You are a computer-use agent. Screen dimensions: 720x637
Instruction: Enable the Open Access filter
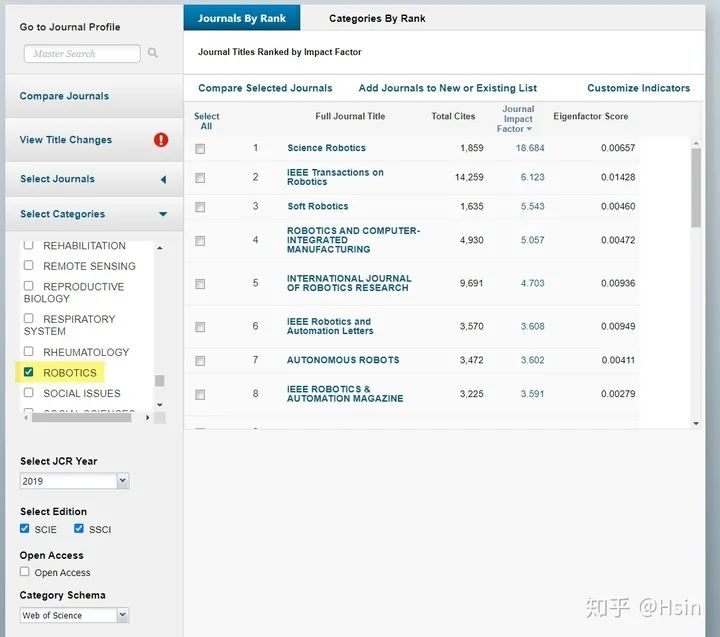pos(25,572)
